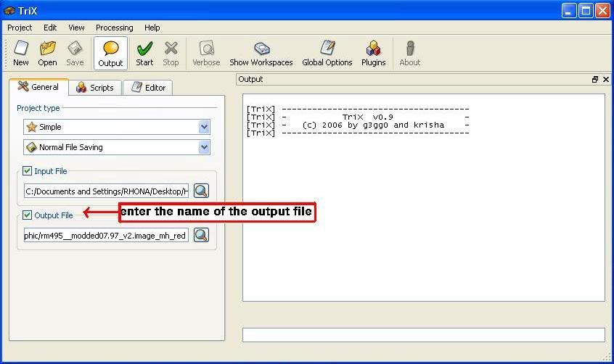This screenshot has width=614, height=364.
Task: Open Global Options from toolbar
Action: tap(327, 53)
